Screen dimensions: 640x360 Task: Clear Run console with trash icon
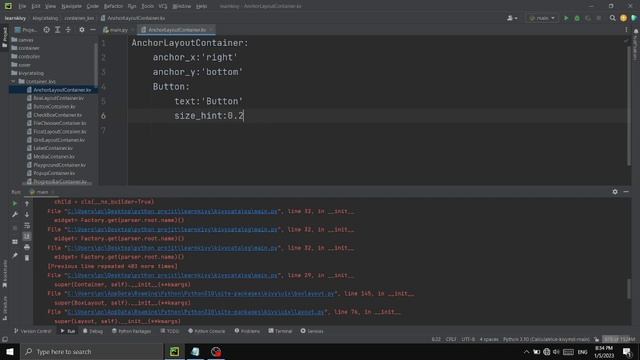27,258
